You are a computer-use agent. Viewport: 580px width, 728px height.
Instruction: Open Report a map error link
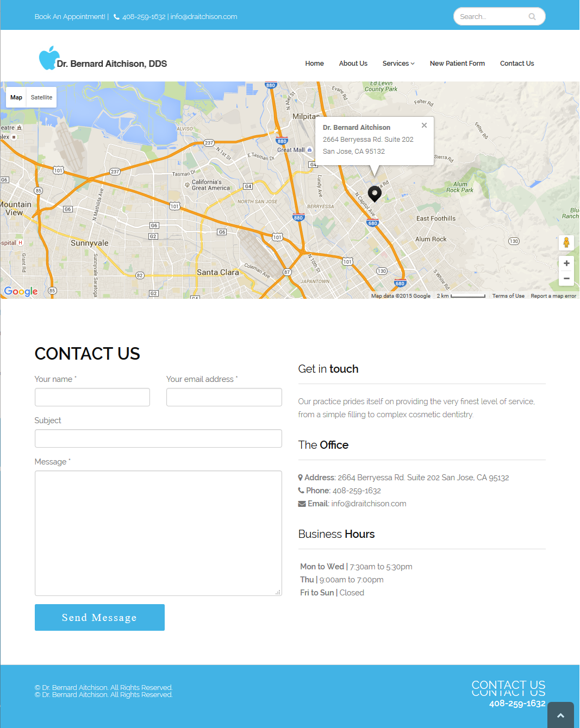point(553,296)
